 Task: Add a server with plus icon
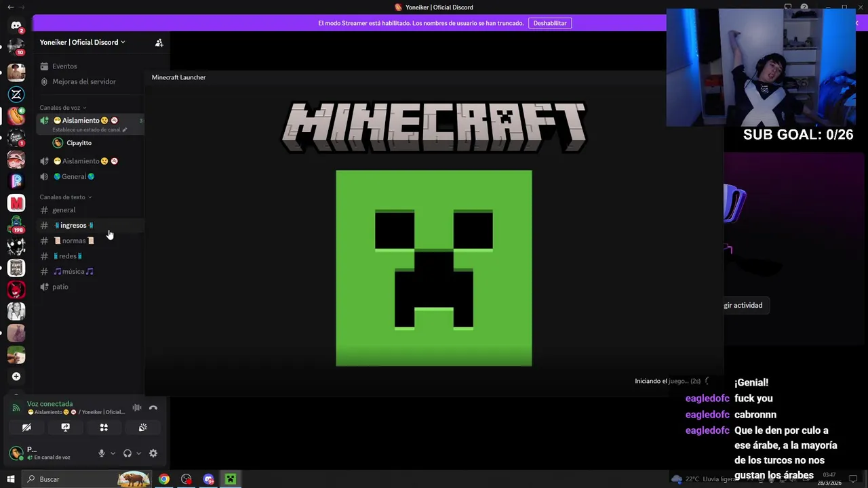click(16, 376)
